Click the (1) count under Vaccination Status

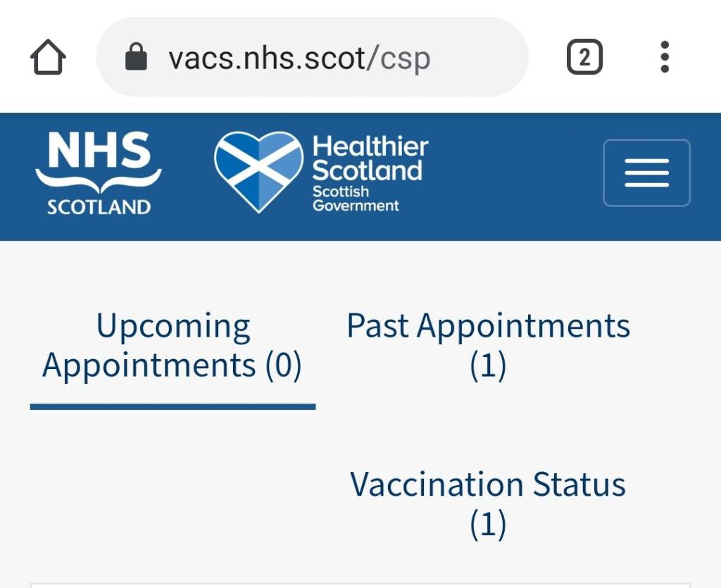pos(488,525)
